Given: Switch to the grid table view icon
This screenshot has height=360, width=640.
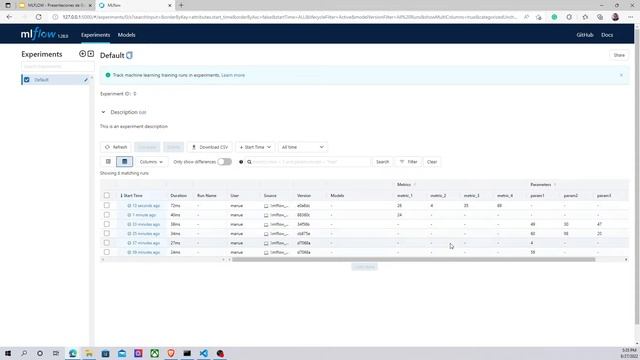Looking at the screenshot, I should tap(124, 162).
